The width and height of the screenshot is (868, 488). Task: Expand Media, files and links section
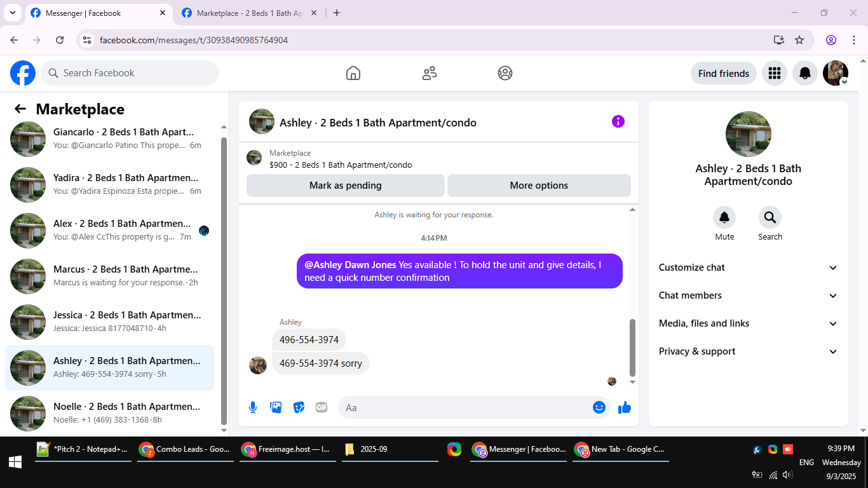tap(749, 323)
